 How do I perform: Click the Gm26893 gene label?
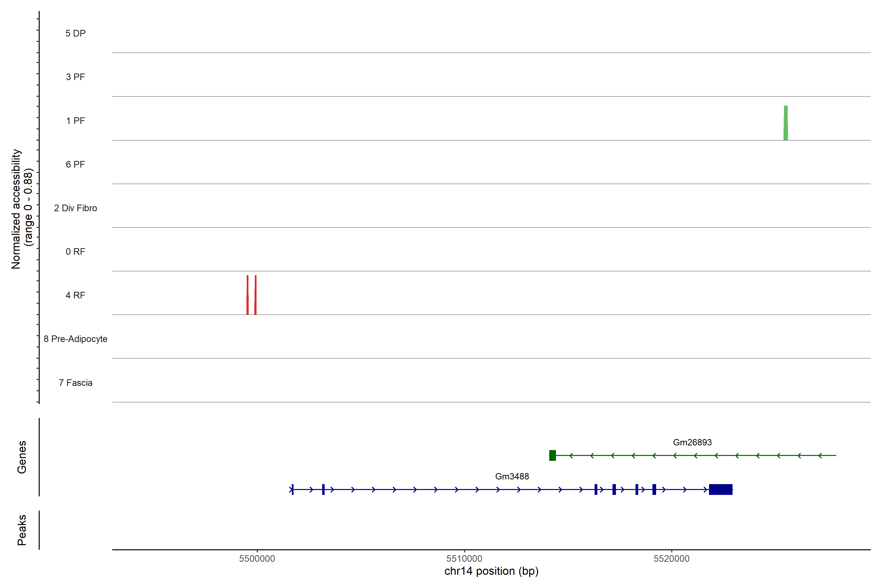click(692, 442)
